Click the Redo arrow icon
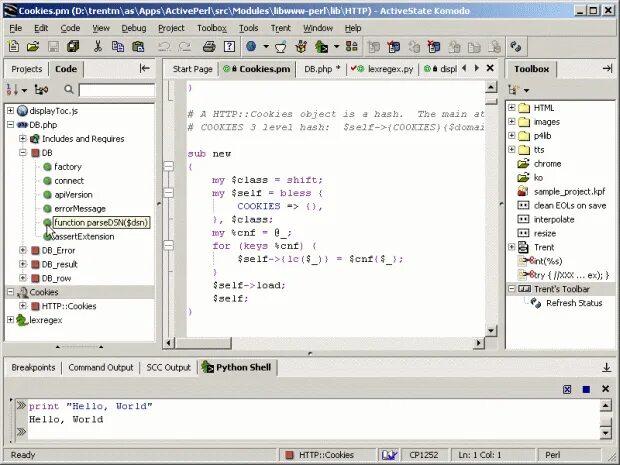620x465 pixels. pyautogui.click(x=184, y=47)
